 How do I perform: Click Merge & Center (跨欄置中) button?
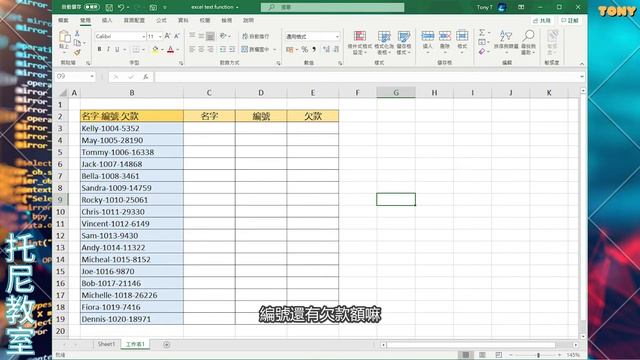(x=255, y=49)
